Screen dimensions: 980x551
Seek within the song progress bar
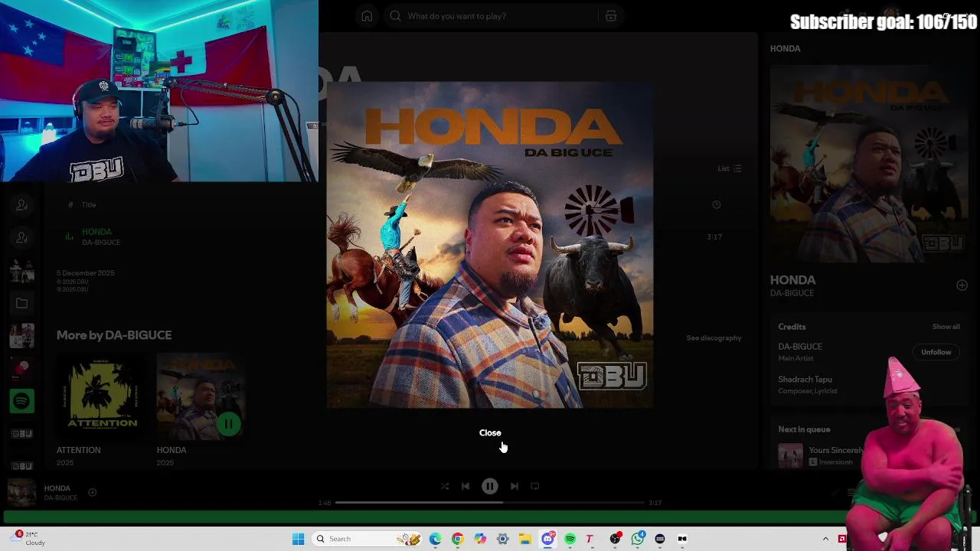click(x=490, y=503)
